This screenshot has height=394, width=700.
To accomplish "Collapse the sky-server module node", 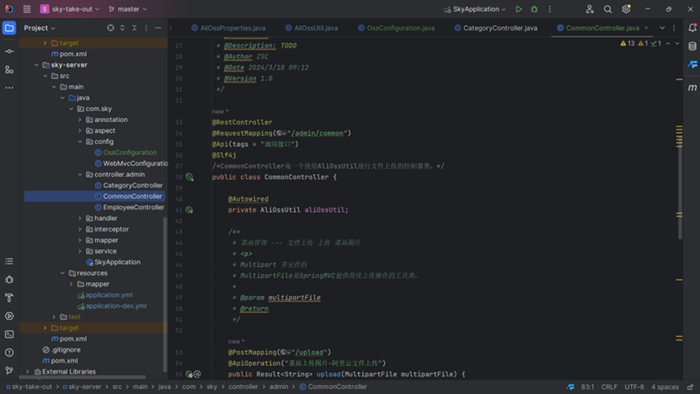I will click(x=37, y=65).
